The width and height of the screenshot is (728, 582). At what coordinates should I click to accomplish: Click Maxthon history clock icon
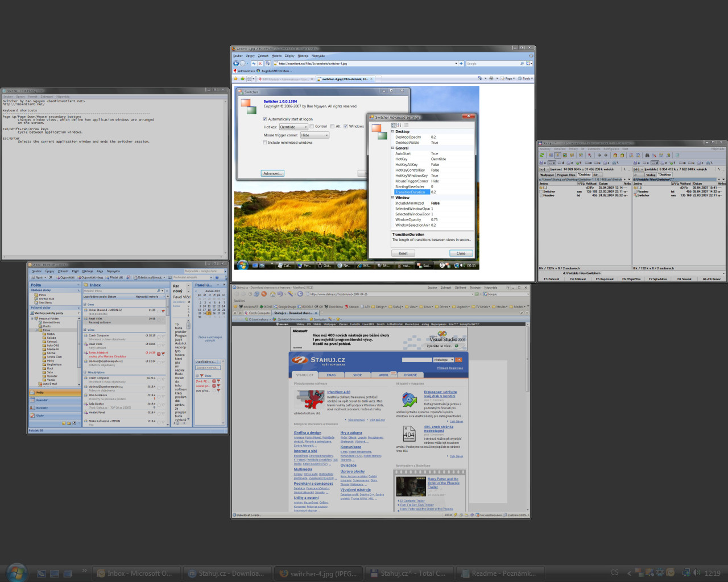tap(300, 294)
